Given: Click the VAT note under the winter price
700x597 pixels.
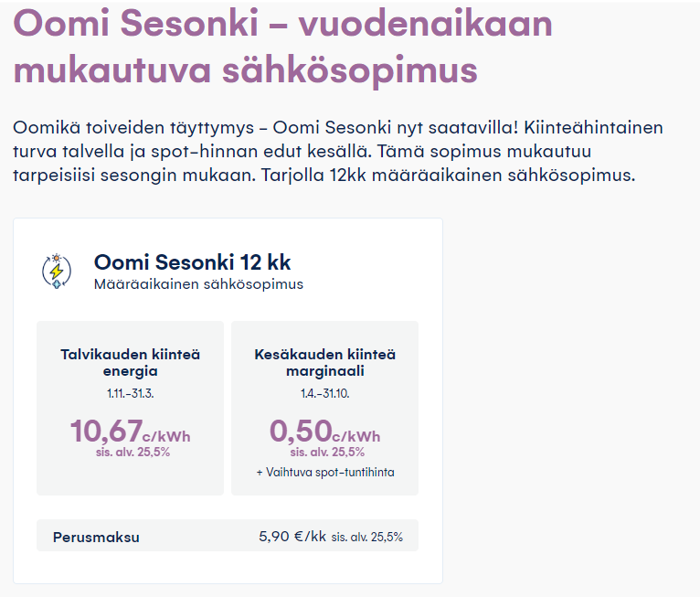Looking at the screenshot, I should pyautogui.click(x=130, y=452).
